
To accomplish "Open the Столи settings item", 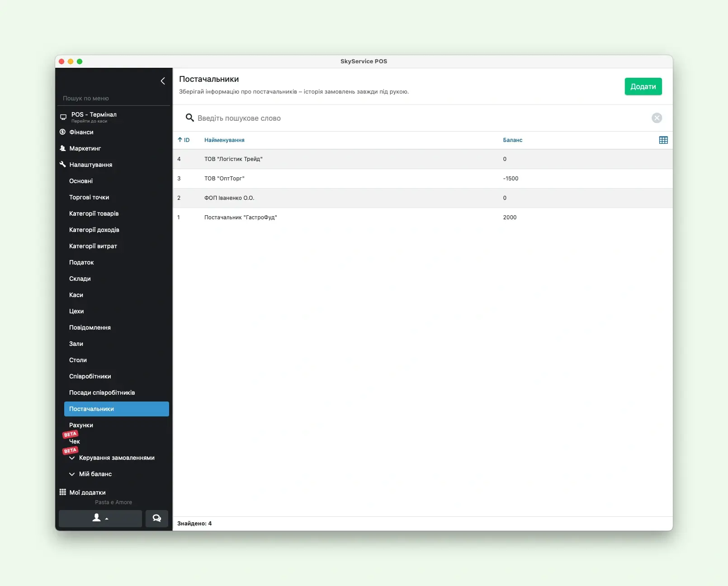I will 78,360.
